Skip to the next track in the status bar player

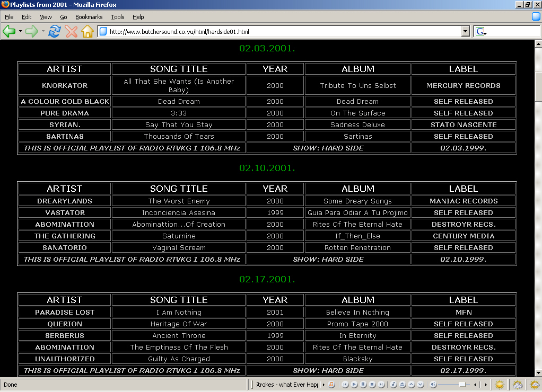(x=381, y=385)
